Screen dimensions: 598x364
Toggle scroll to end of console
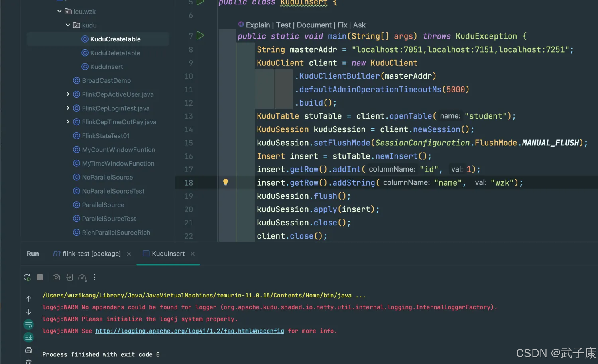tap(29, 337)
